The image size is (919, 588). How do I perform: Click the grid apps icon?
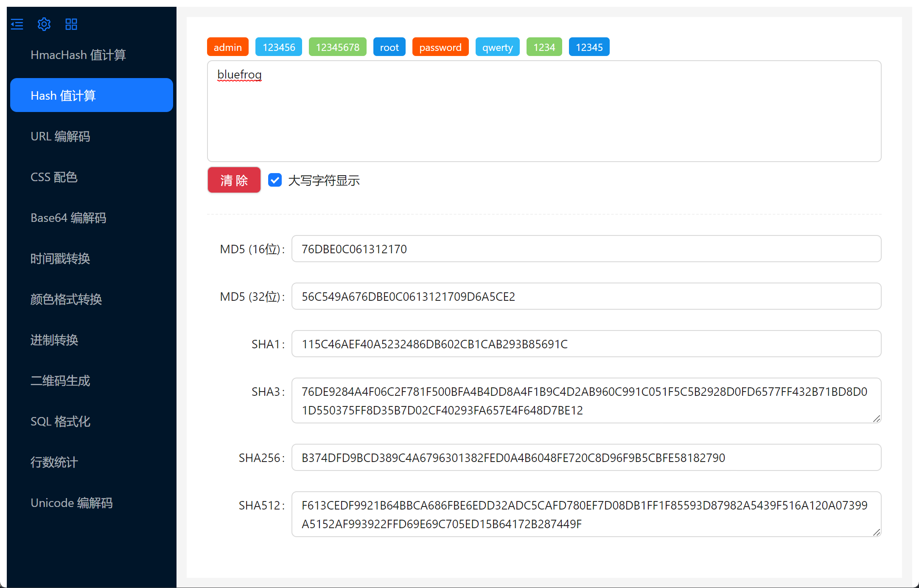point(71,24)
